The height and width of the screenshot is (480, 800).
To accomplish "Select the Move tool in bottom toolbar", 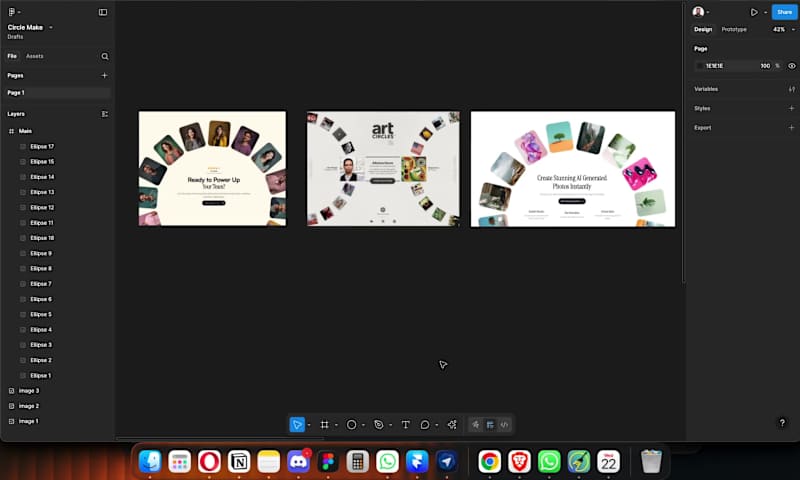I will coord(297,424).
